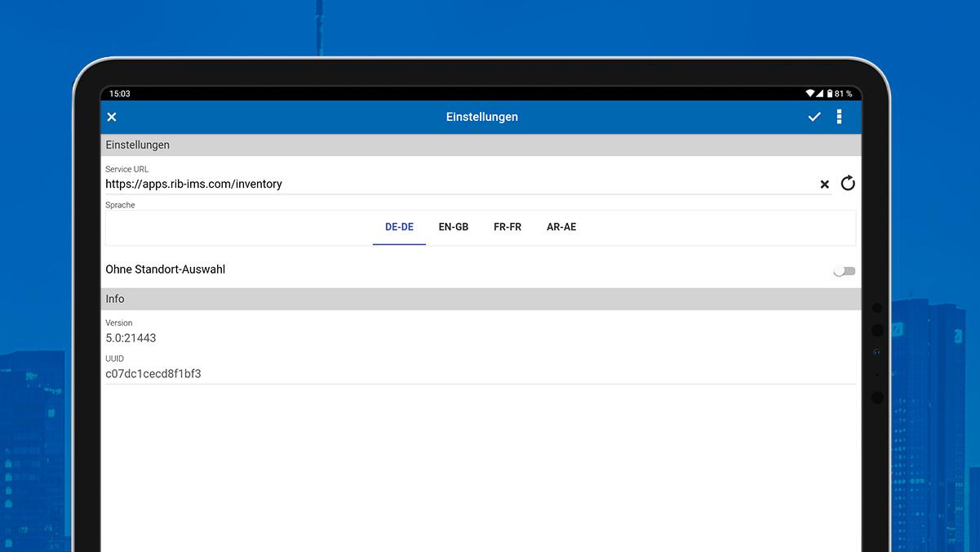Toggle the Ohne Standort-Auswahl switch
This screenshot has width=980, height=552.
tap(845, 271)
